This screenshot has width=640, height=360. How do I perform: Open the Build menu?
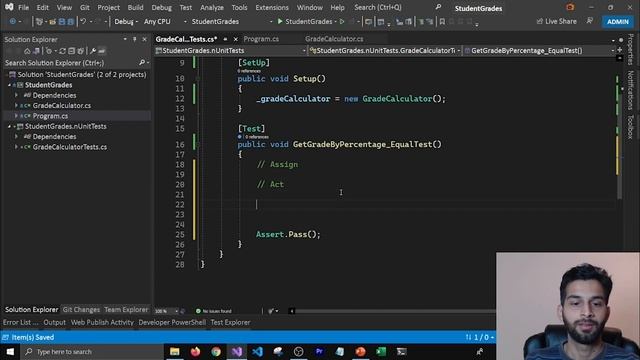(x=135, y=7)
